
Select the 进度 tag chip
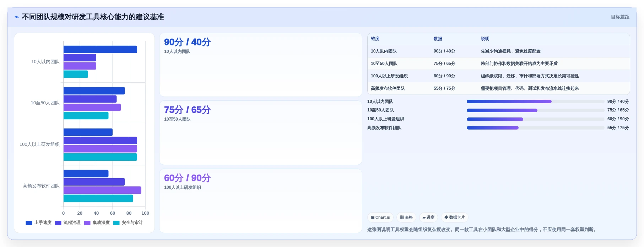coord(428,218)
